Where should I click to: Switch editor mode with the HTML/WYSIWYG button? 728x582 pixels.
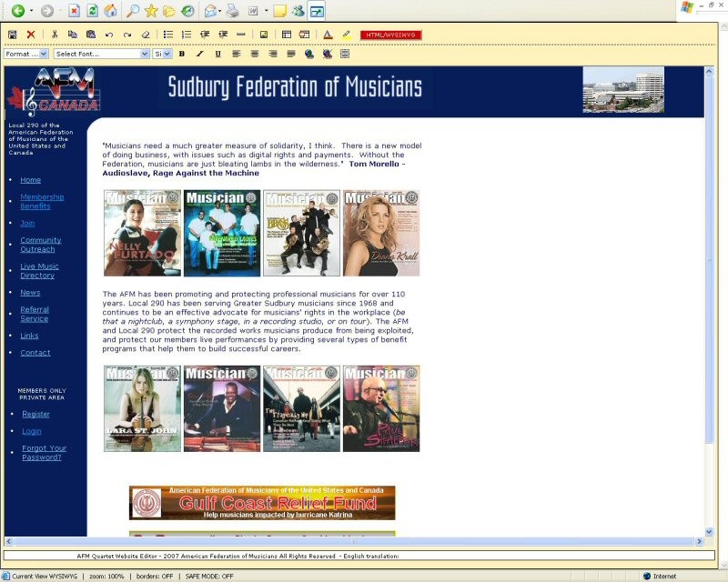tap(390, 35)
